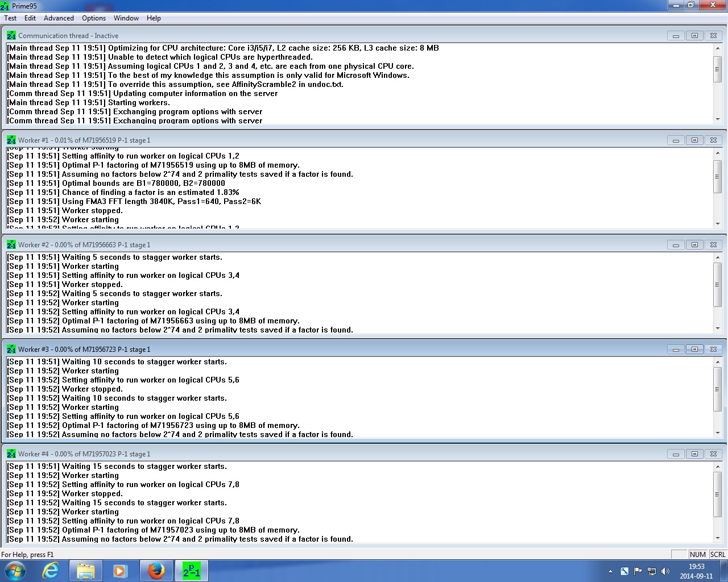Open Windows Explorer from the taskbar
The width and height of the screenshot is (728, 582).
(x=86, y=571)
